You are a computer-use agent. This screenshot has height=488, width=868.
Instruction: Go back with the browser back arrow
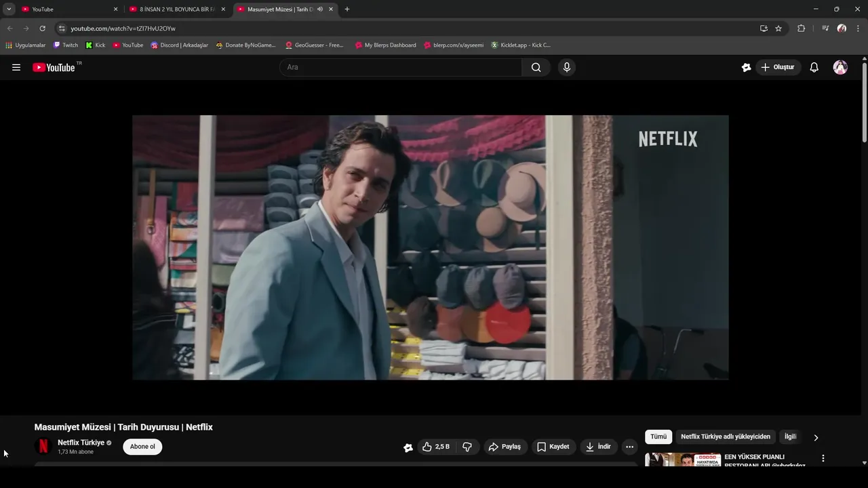(9, 28)
